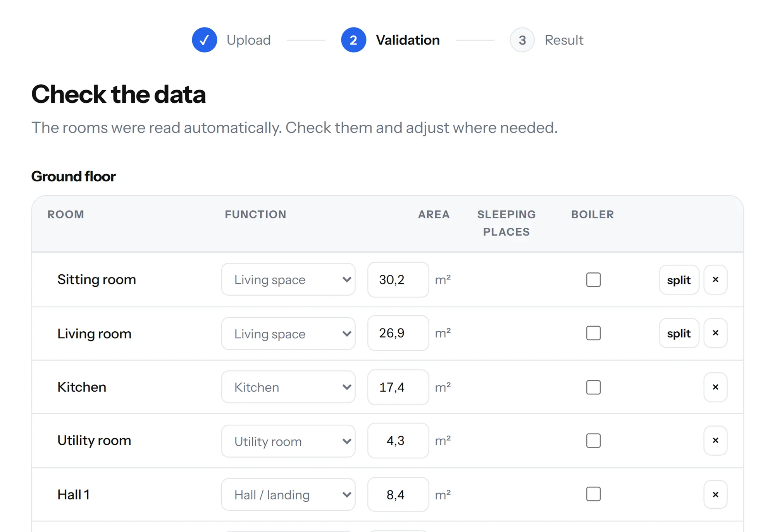Tick the boiler checkbox for Sitting room
Screen dimensions: 775x532
tap(593, 280)
